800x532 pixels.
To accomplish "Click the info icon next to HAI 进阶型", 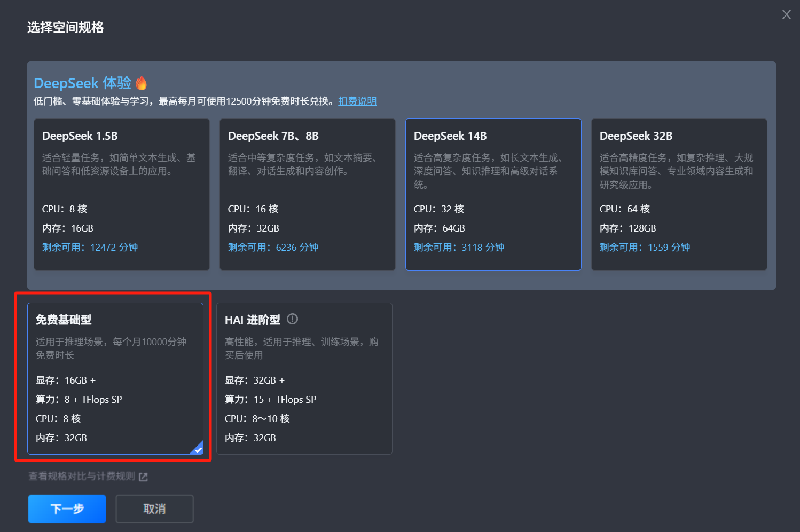I will point(292,319).
